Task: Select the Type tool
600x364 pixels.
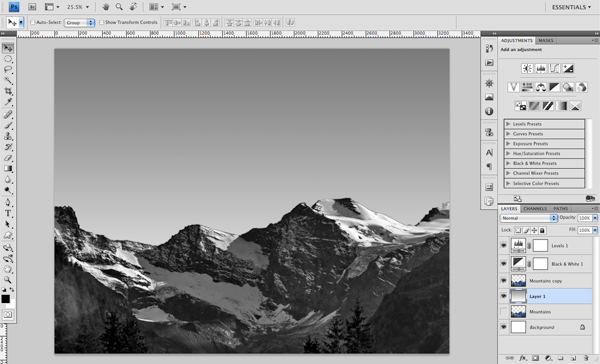Action: [x=8, y=213]
